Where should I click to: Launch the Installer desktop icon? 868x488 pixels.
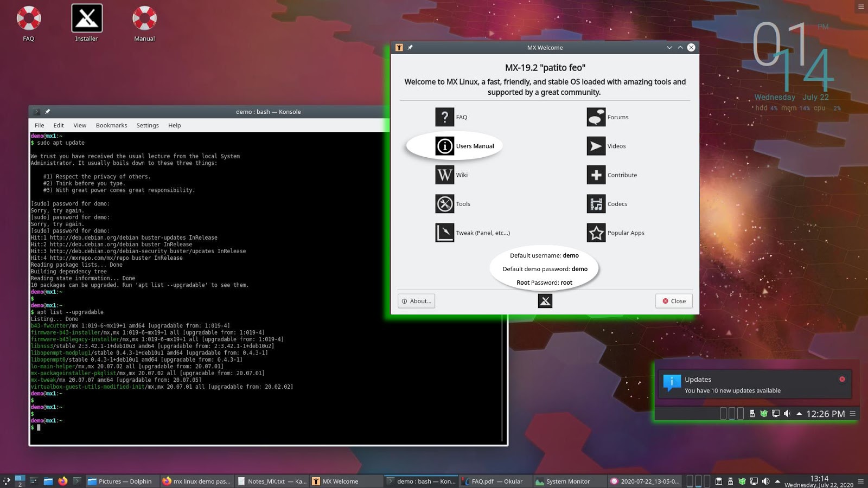[x=87, y=23]
